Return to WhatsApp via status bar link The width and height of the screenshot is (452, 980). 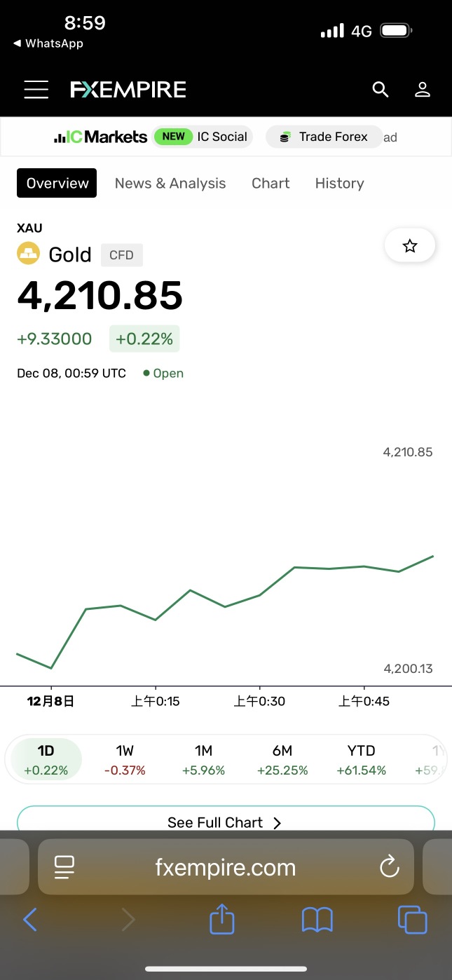[48, 43]
